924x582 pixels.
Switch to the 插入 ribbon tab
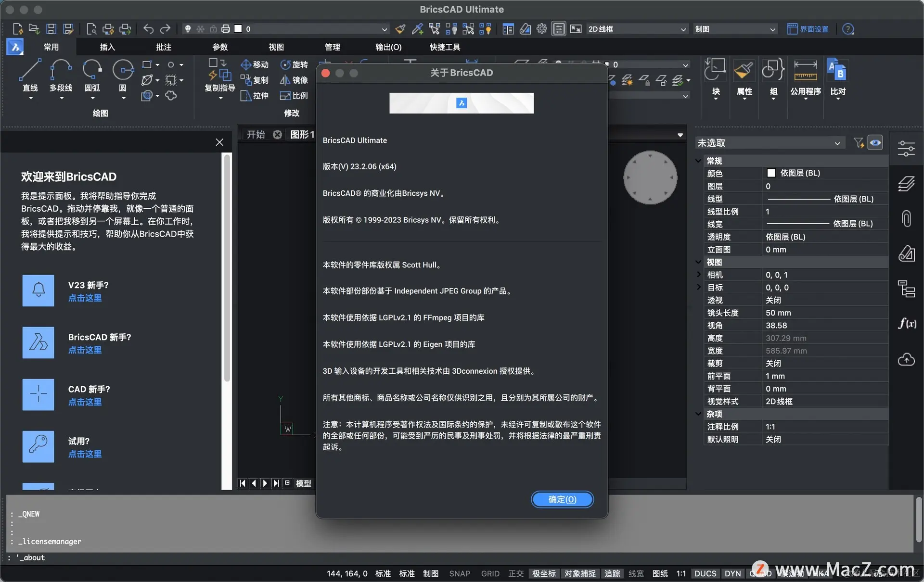[x=107, y=47]
